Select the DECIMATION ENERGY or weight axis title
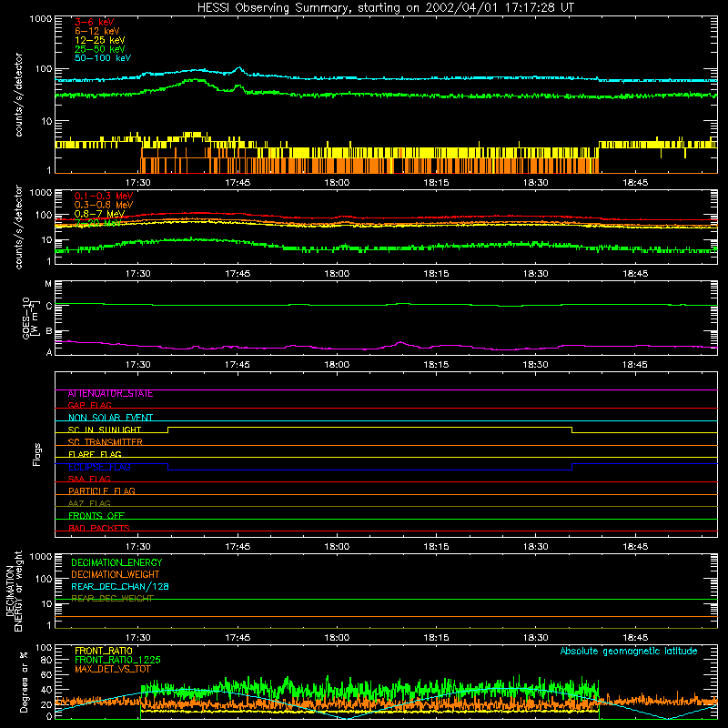This screenshot has width=728, height=728. (x=14, y=591)
